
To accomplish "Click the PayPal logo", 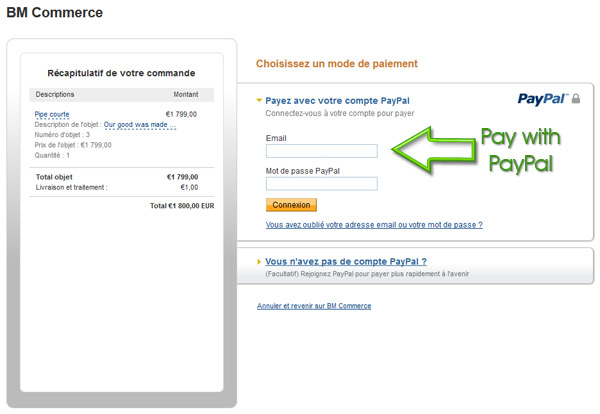I will click(543, 99).
